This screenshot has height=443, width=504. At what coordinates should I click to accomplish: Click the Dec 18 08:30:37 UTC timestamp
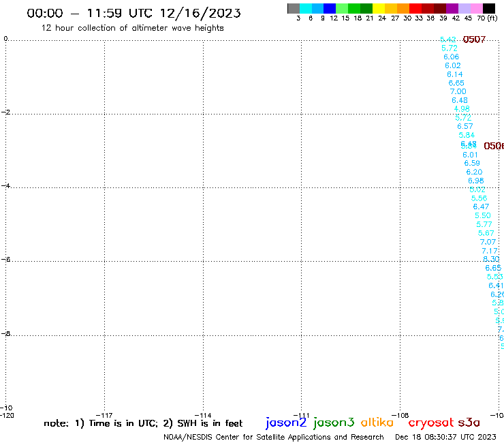(x=445, y=437)
